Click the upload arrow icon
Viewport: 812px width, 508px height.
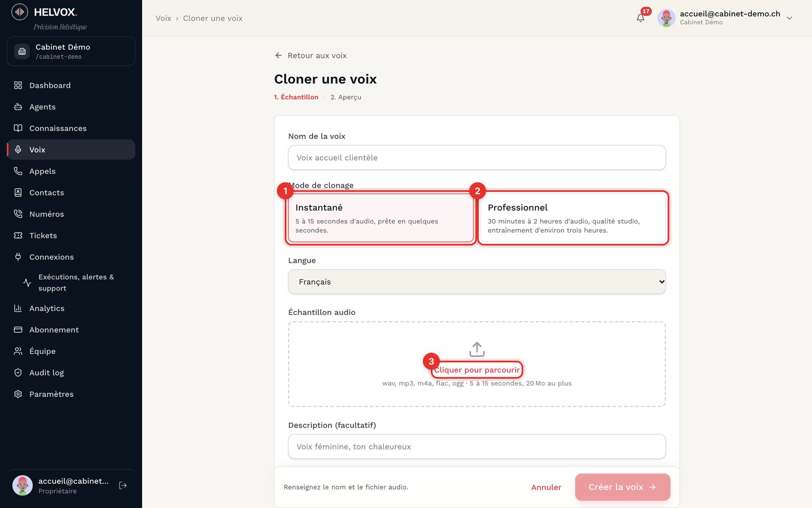point(477,350)
